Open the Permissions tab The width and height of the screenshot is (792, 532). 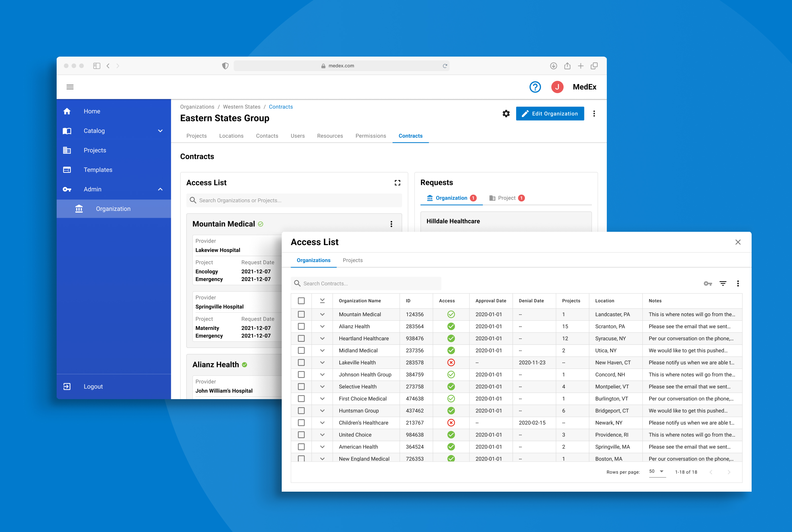370,136
